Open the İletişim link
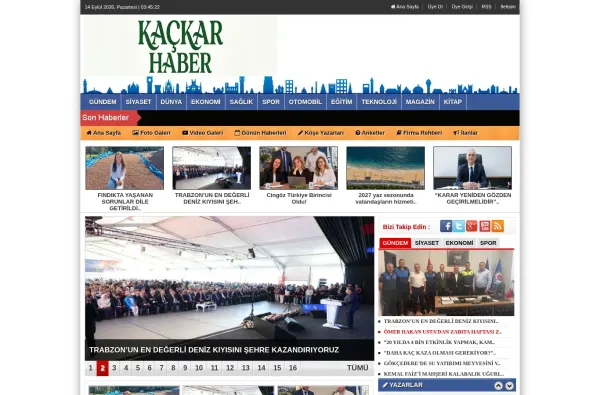Image resolution: width=600 pixels, height=395 pixels. click(508, 7)
